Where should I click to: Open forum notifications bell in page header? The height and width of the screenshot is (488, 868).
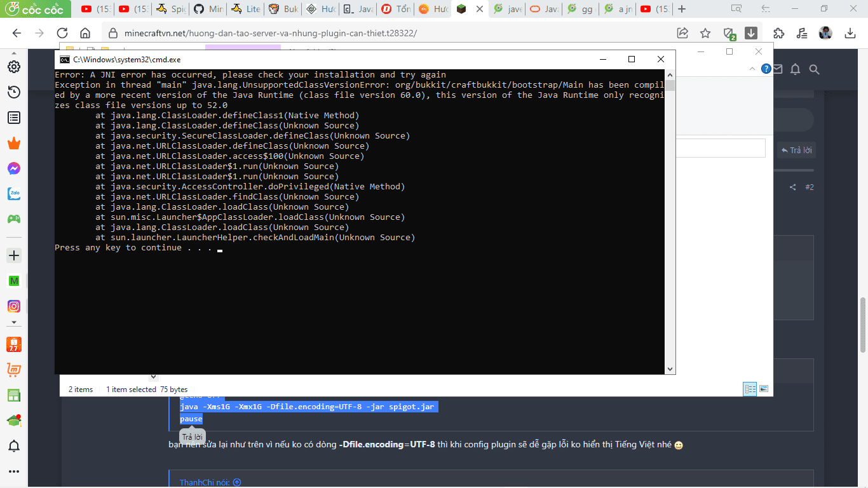point(795,69)
